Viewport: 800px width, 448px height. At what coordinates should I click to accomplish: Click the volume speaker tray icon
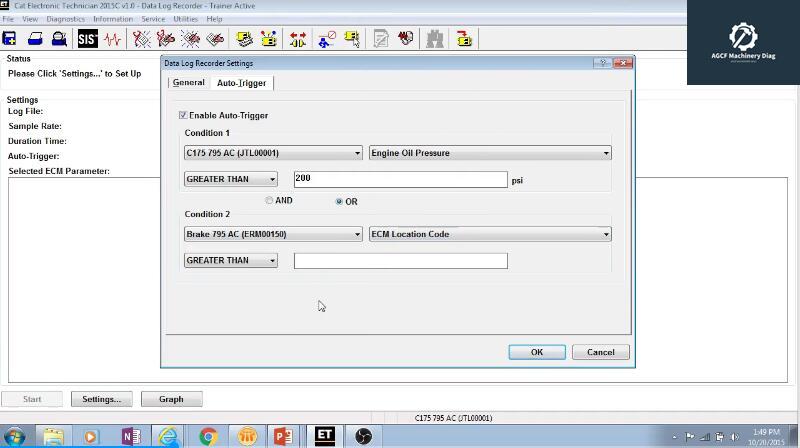(x=735, y=437)
